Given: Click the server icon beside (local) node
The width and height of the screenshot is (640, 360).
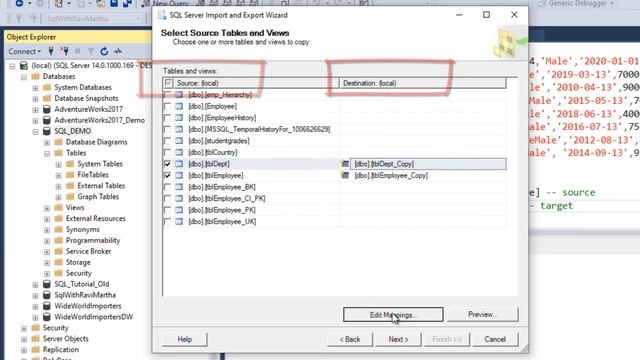Looking at the screenshot, I should coord(24,65).
